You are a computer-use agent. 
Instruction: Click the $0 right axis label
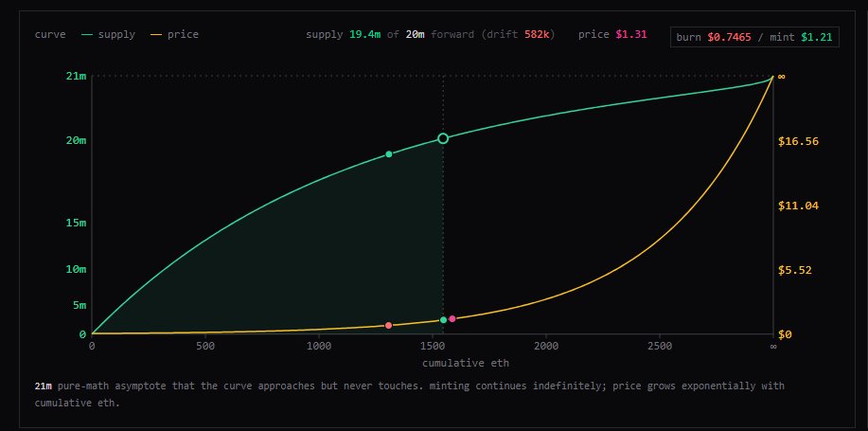785,334
